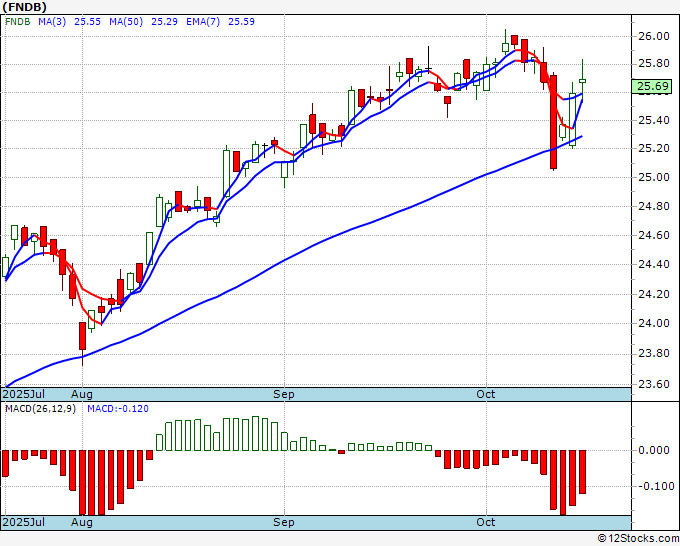Click the 25.80 price axis label
This screenshot has height=546, width=680.
(x=654, y=64)
